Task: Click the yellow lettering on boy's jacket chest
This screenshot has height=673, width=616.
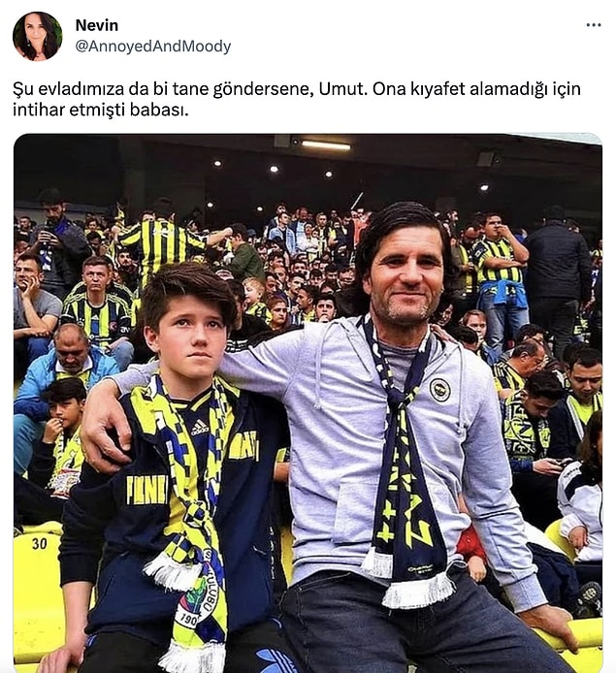Action: pos(146,490)
